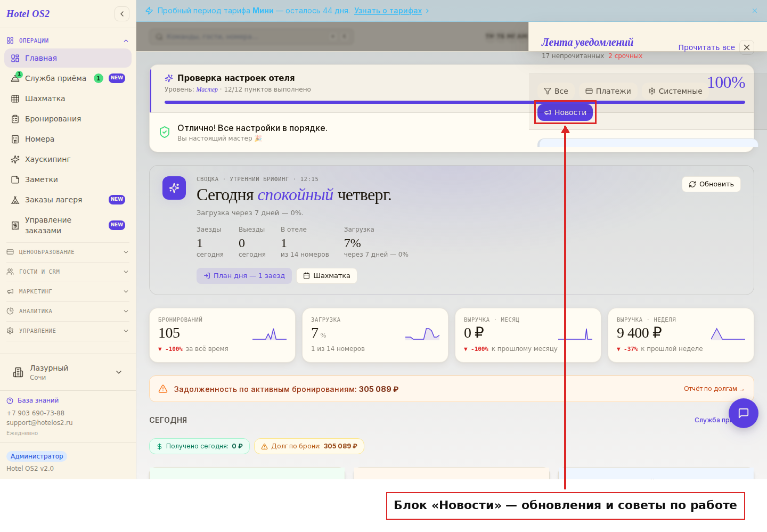Select the Новости notifications filter
Viewport: 767px width, 532px height.
coord(565,112)
